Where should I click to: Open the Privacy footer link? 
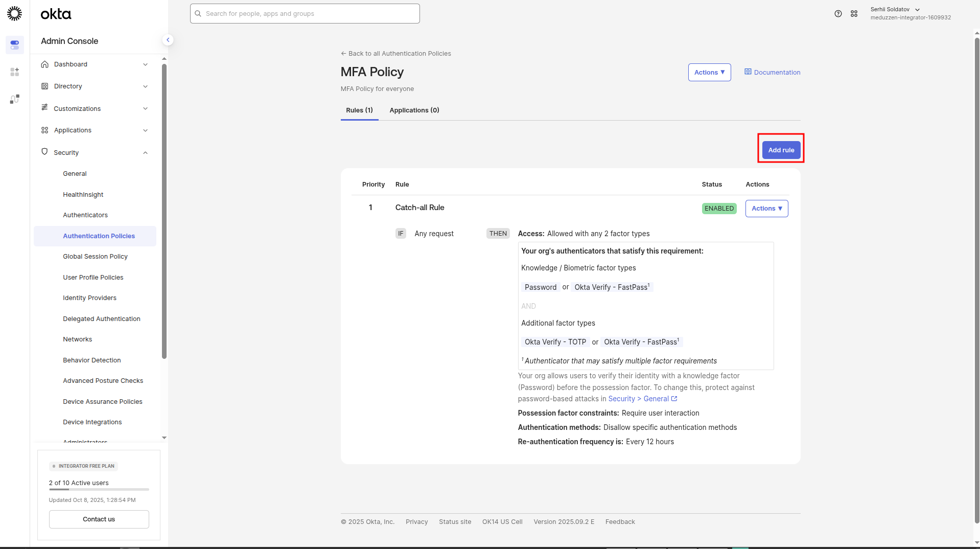pyautogui.click(x=416, y=522)
